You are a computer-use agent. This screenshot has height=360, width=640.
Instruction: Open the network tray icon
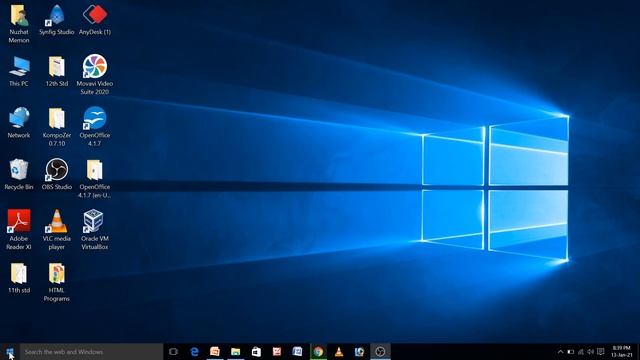(x=581, y=352)
